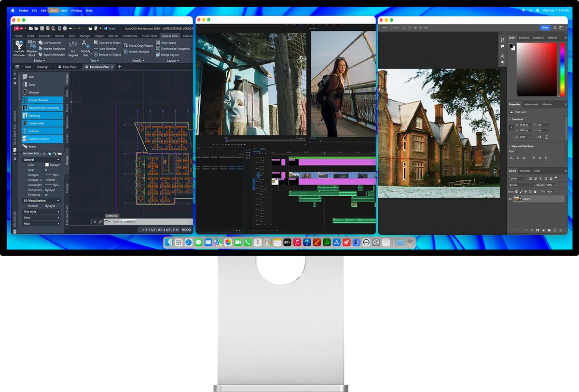Open the Annotate ribbon tab
This screenshot has height=392, width=579.
(x=44, y=36)
